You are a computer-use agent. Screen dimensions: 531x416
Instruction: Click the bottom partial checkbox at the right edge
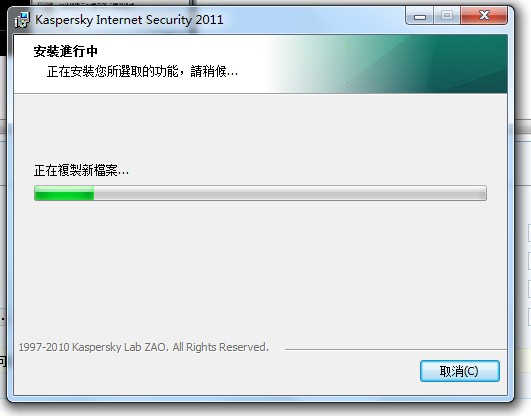(x=529, y=317)
